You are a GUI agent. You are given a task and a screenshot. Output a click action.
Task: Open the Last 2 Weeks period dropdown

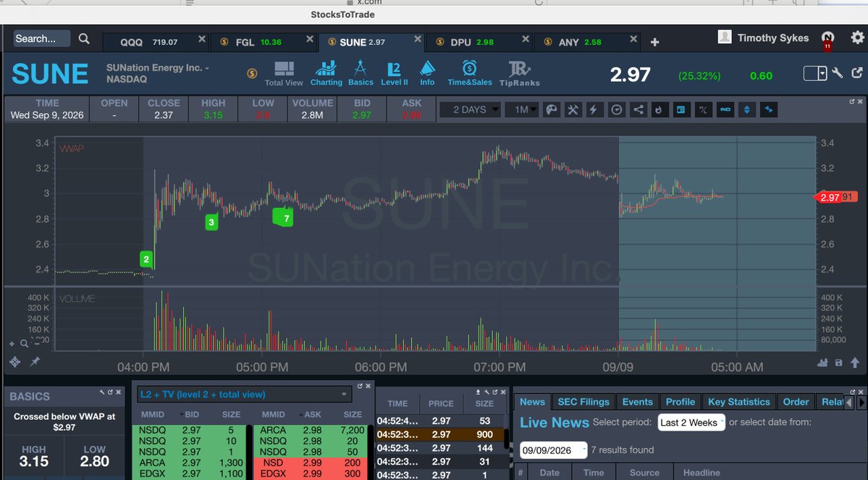[x=691, y=422]
